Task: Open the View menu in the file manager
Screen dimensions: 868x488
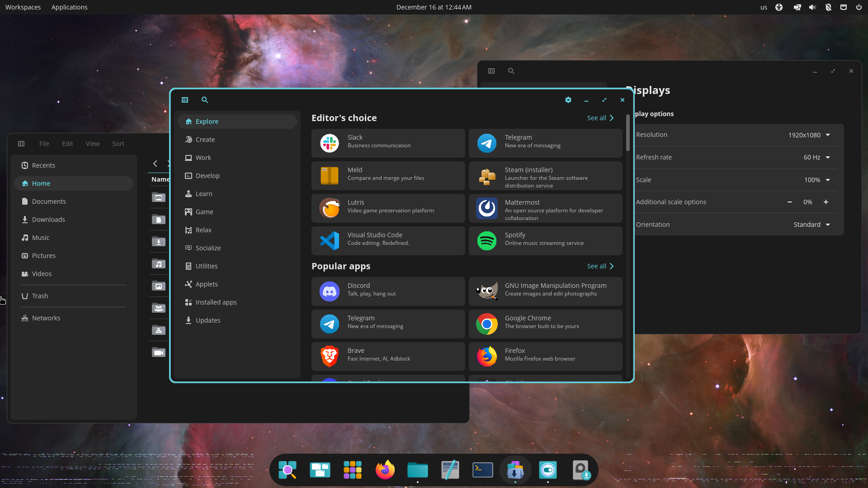Action: coord(92,144)
